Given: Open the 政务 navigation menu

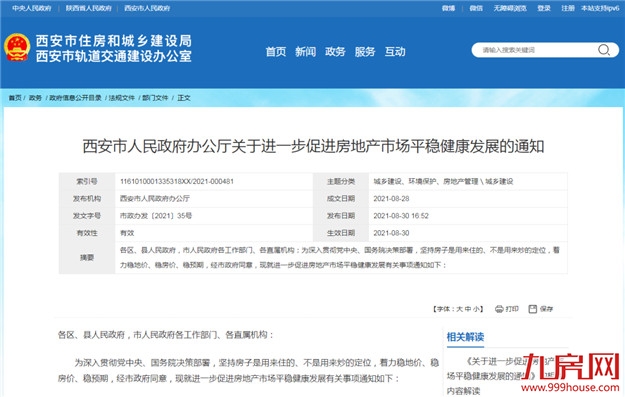Looking at the screenshot, I should pyautogui.click(x=335, y=51).
